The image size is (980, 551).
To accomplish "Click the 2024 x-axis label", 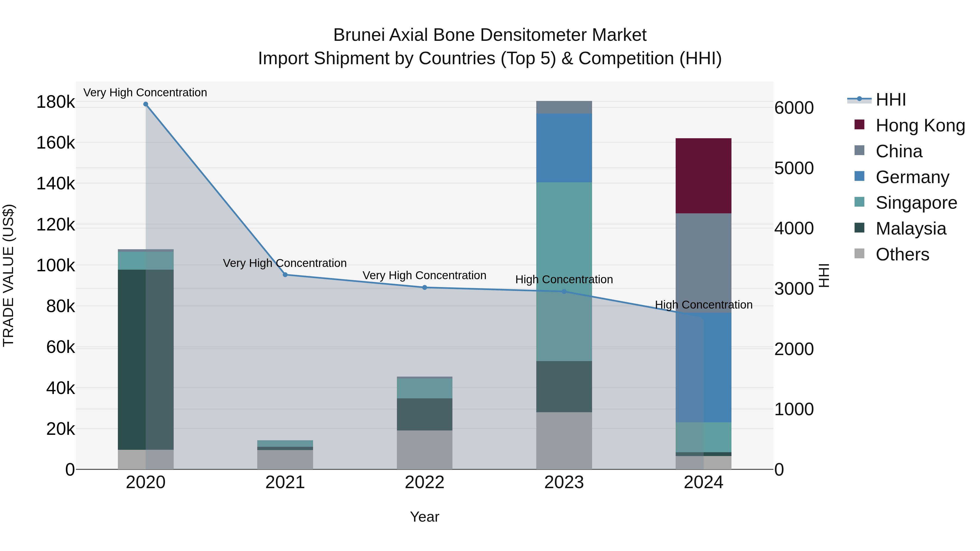I will [x=703, y=482].
